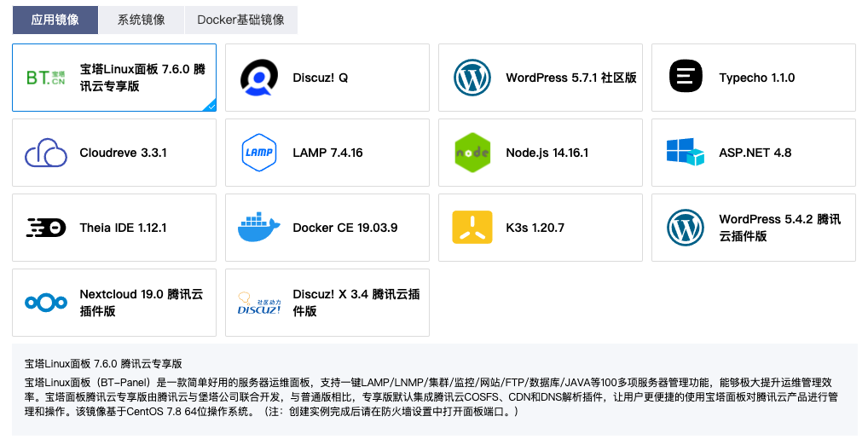Click the yellow K3s logo icon

point(472,227)
